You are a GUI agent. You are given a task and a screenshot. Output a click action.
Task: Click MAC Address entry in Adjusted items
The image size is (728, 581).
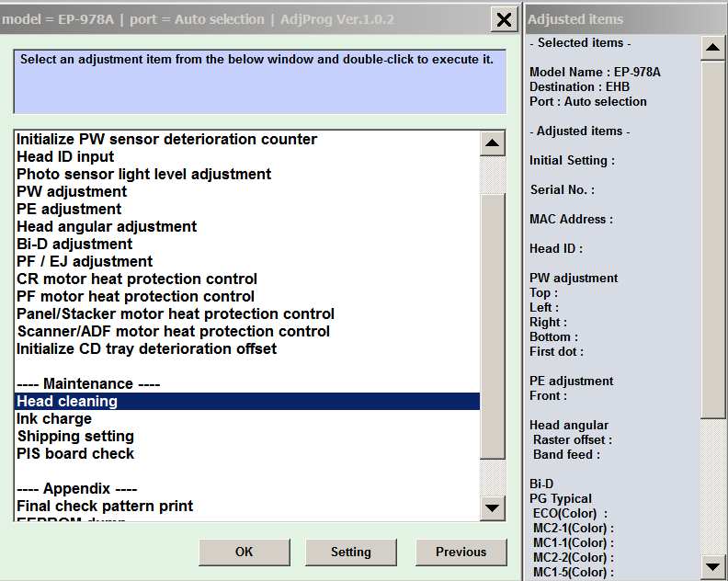(571, 219)
